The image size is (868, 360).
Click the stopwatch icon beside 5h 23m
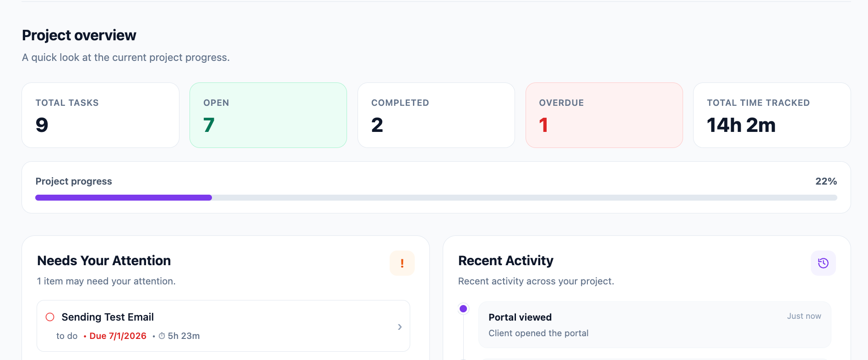click(x=162, y=336)
